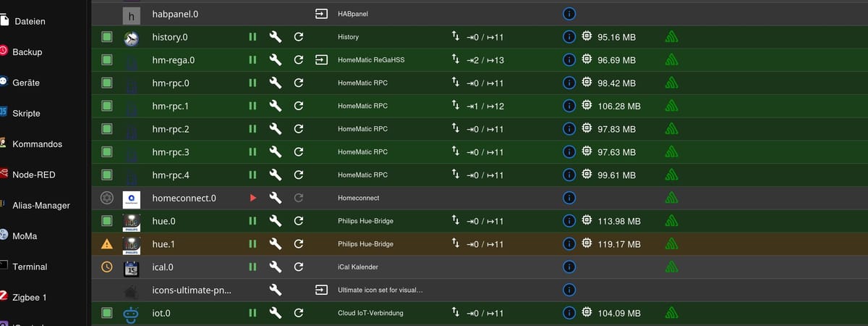This screenshot has width=868, height=326.
Task: Restart the iot.0 instance
Action: pyautogui.click(x=298, y=313)
